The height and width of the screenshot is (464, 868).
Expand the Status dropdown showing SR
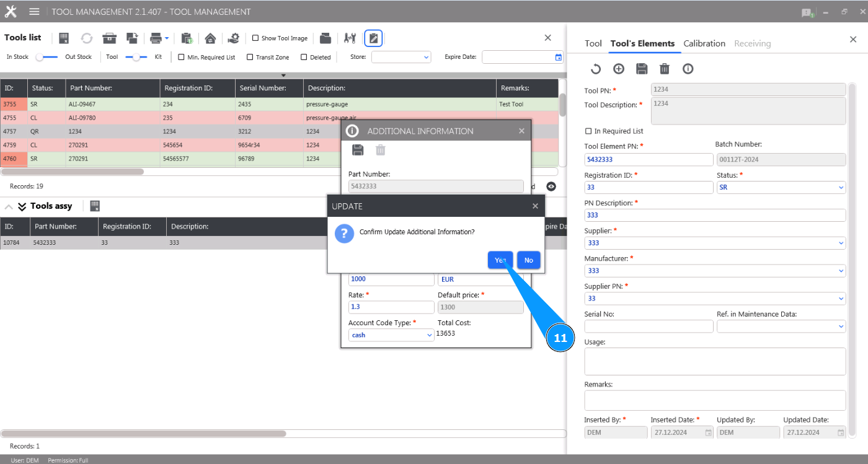tap(781, 187)
